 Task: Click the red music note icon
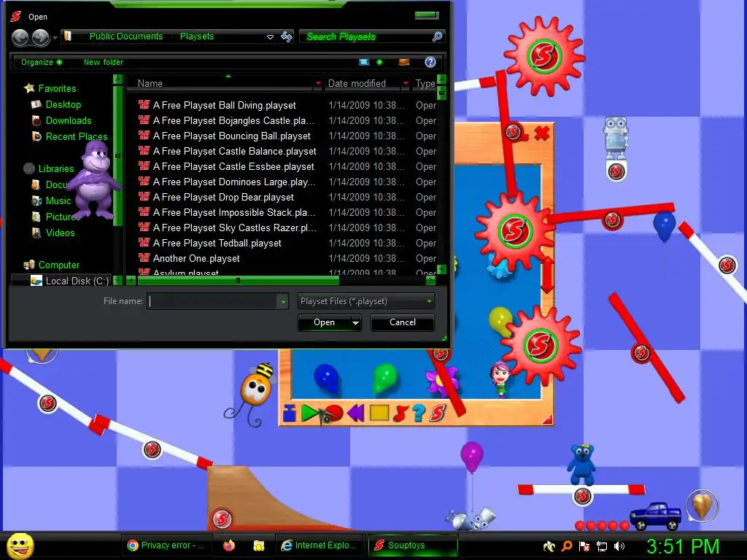(x=401, y=413)
